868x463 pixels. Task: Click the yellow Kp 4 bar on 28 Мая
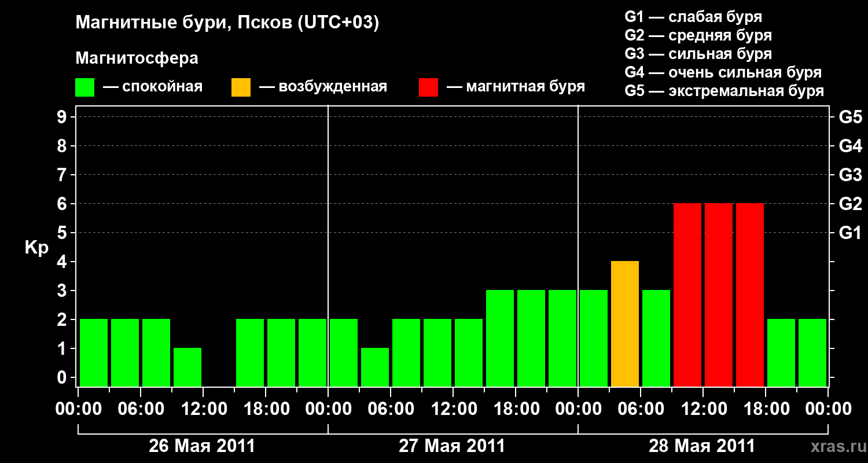pyautogui.click(x=625, y=324)
